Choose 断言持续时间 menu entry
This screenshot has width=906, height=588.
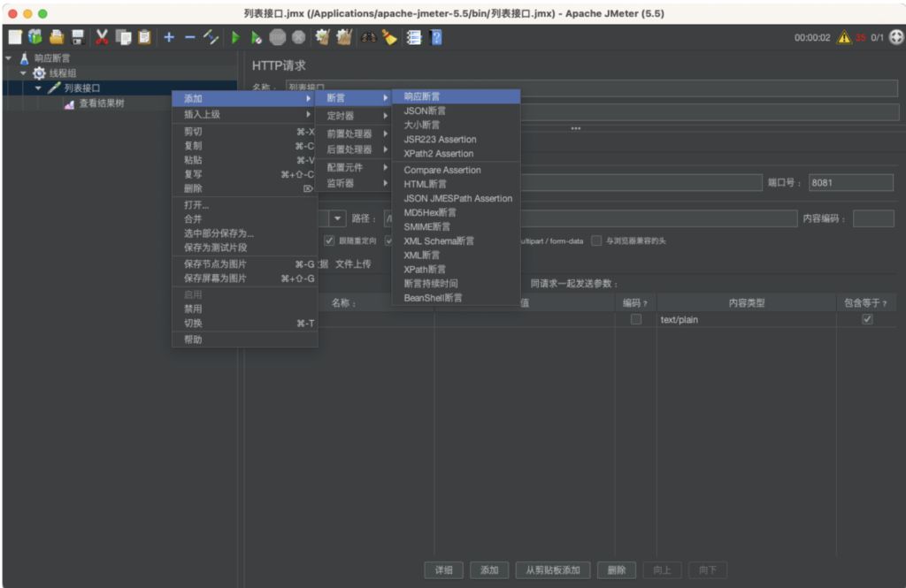tap(457, 284)
